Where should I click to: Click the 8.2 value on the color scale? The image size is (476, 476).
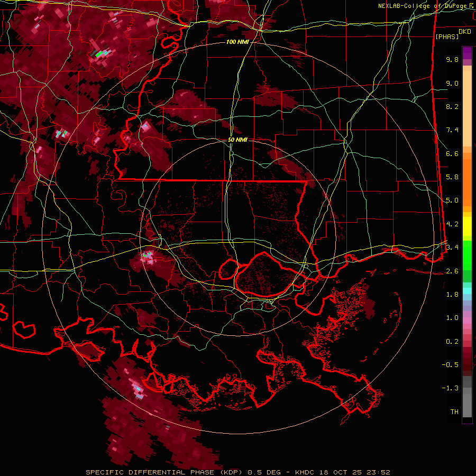tap(452, 106)
